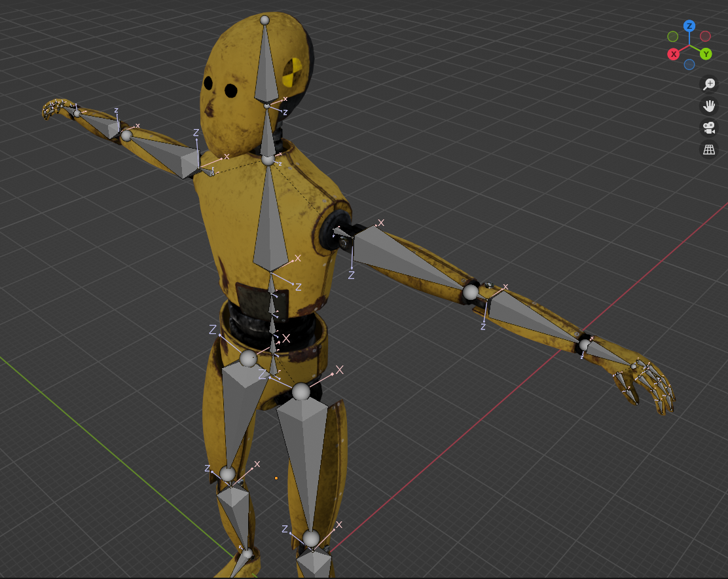Click the dark green negative Y gizmo circle
This screenshot has height=579, width=728.
(673, 36)
